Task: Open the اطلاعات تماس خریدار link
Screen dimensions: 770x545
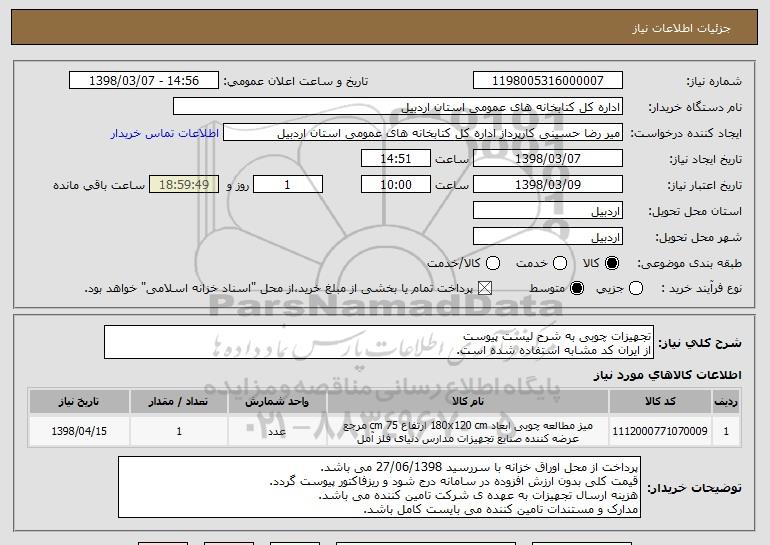Action: point(165,133)
